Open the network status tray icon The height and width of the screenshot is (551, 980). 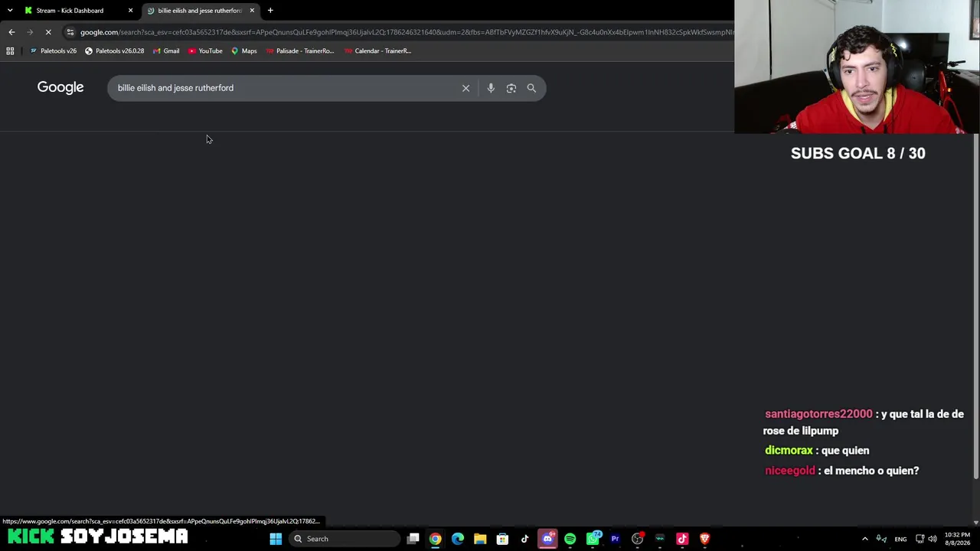pyautogui.click(x=920, y=539)
